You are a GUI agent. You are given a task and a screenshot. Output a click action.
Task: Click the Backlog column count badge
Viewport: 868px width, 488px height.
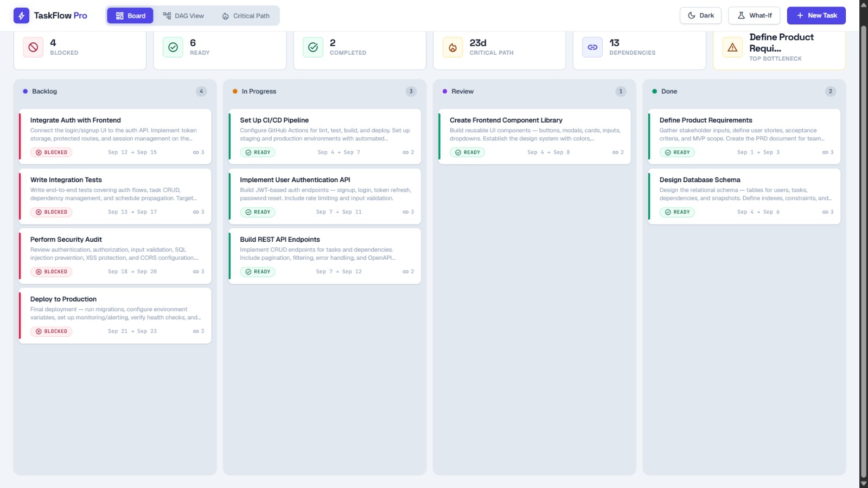click(x=201, y=91)
